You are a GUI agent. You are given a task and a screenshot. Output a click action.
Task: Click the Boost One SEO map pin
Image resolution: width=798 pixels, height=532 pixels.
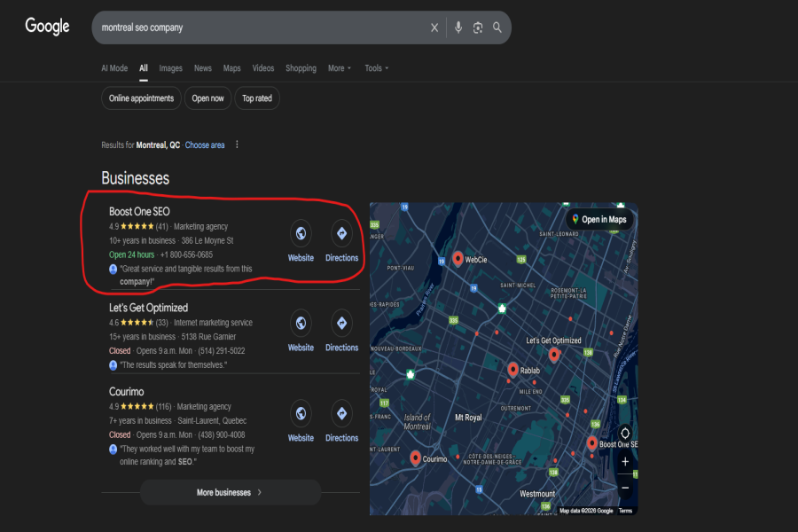pos(592,443)
